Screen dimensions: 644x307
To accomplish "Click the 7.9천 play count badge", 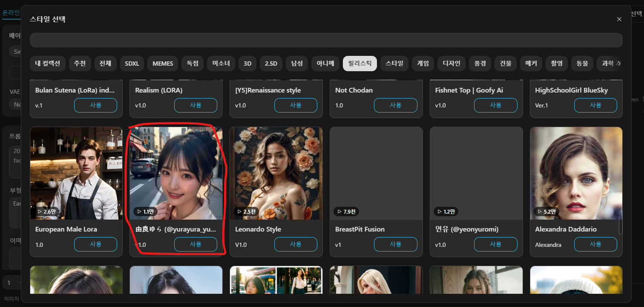I will tap(347, 211).
